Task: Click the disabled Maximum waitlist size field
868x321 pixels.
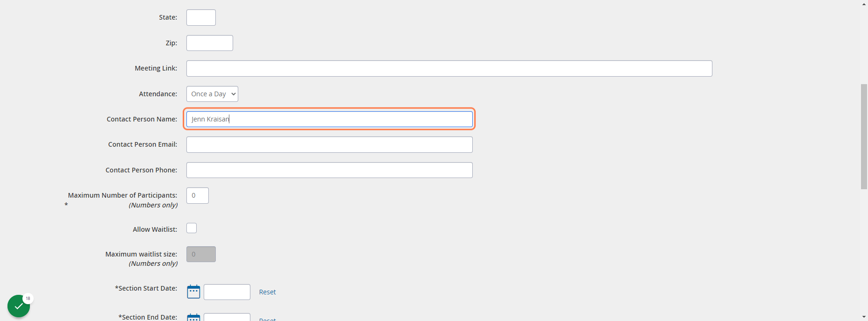Action: [201, 254]
